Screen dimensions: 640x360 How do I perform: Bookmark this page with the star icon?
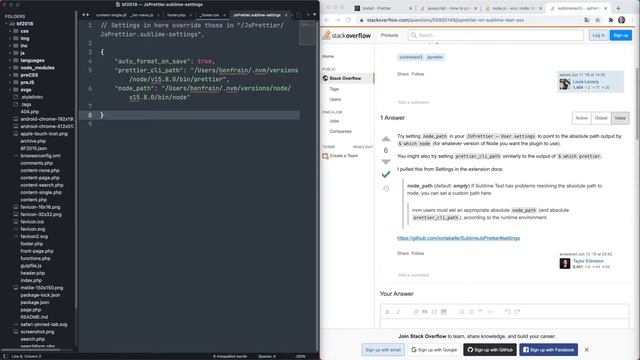point(598,20)
